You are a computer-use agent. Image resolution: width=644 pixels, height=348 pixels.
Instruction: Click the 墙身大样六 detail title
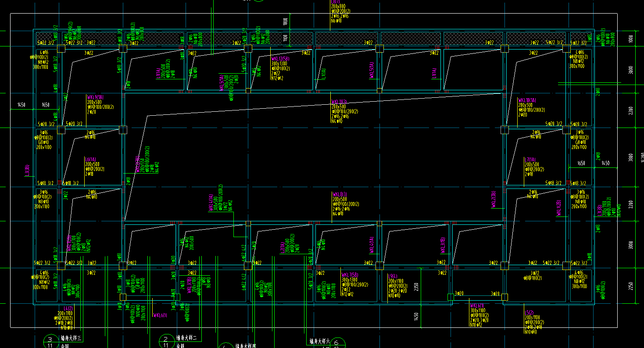pyautogui.click(x=320, y=341)
